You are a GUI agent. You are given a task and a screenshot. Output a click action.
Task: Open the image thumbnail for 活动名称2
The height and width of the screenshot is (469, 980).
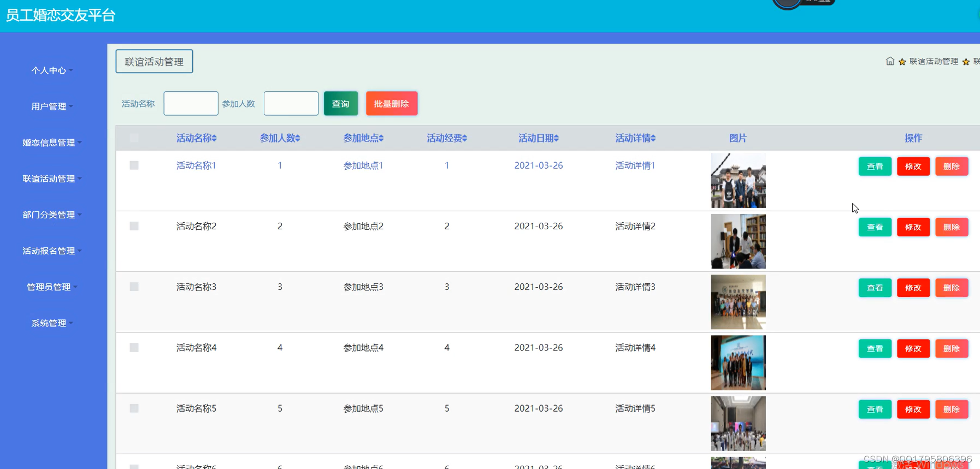(x=738, y=241)
